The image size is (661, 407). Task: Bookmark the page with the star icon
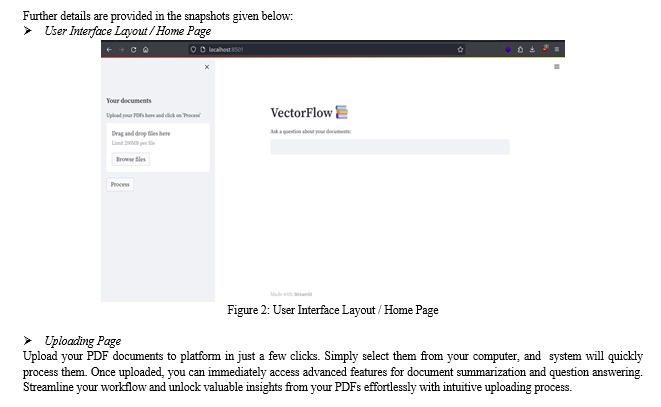click(460, 50)
